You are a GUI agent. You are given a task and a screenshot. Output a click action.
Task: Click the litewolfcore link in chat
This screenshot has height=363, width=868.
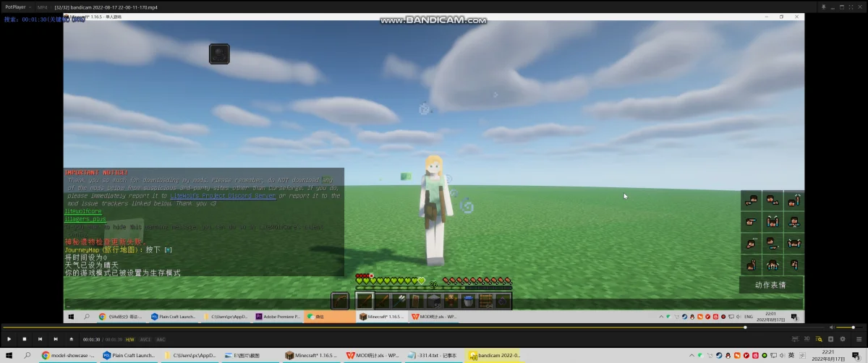point(83,211)
